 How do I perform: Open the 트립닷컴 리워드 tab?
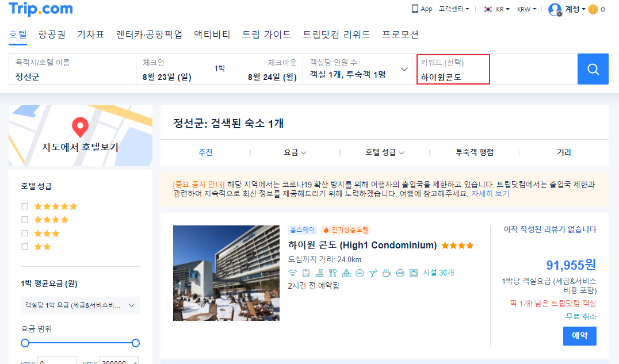click(337, 35)
